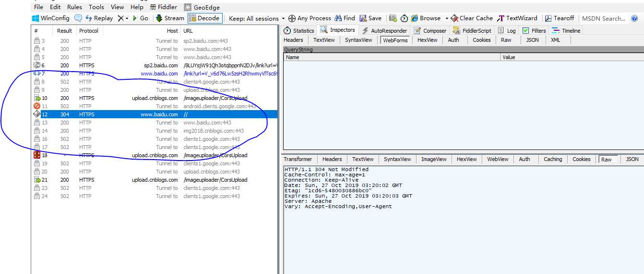Click the Browse button with IE icon
644x274 pixels.
[x=426, y=18]
